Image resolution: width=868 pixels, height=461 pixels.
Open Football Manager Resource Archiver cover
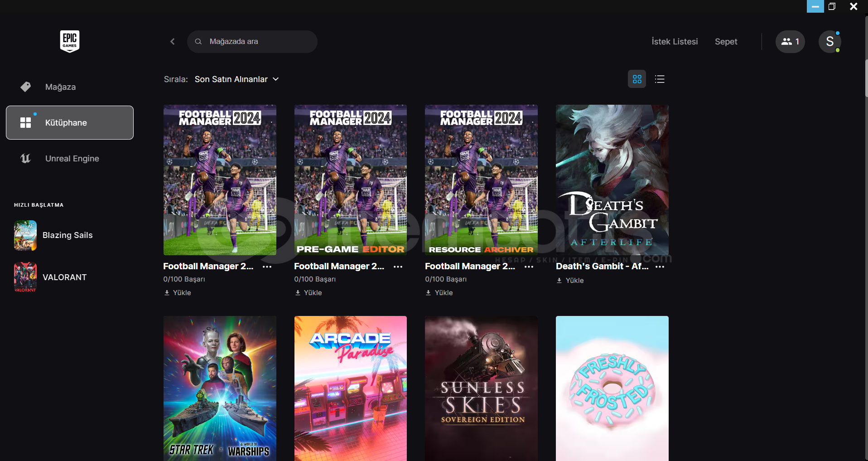481,180
